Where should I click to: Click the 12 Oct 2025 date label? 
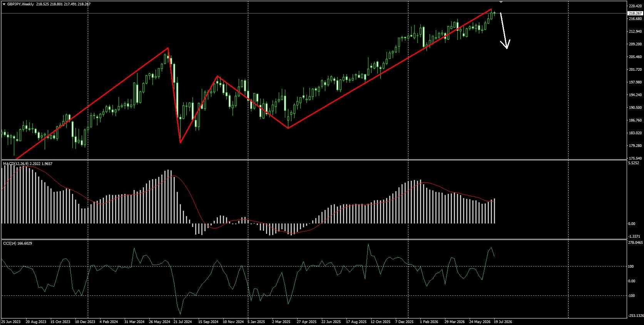click(x=381, y=322)
